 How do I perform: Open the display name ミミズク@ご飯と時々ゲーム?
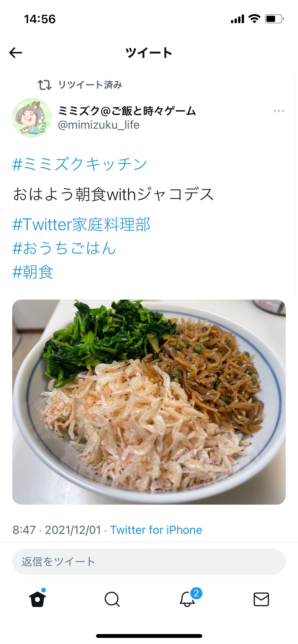coord(127,111)
